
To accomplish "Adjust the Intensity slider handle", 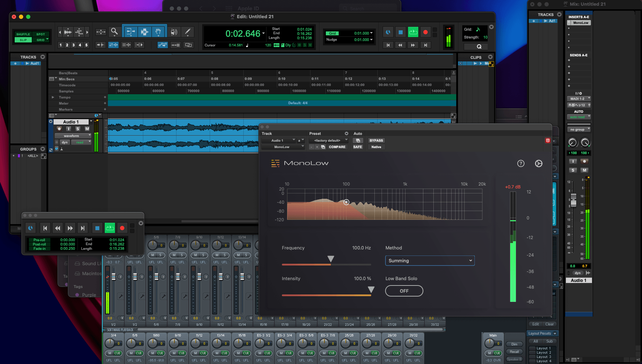I will pos(371,289).
